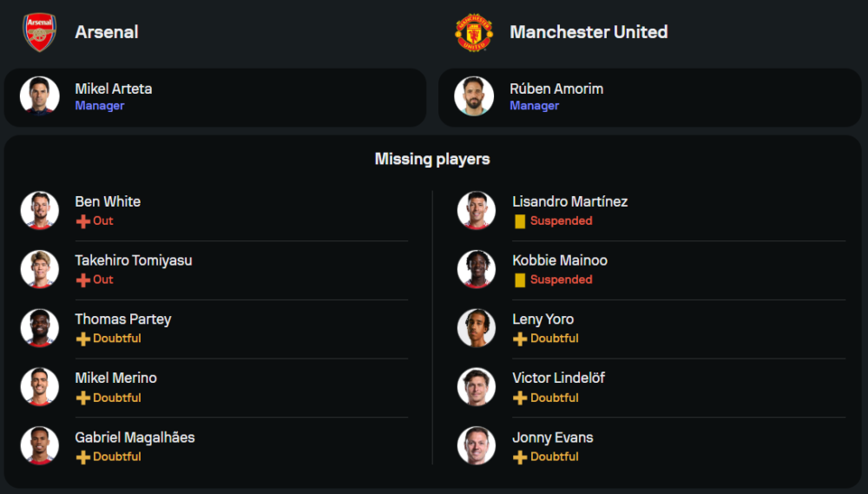Click Lisandro Martínez's yellow card icon
This screenshot has height=494, width=868.
520,221
